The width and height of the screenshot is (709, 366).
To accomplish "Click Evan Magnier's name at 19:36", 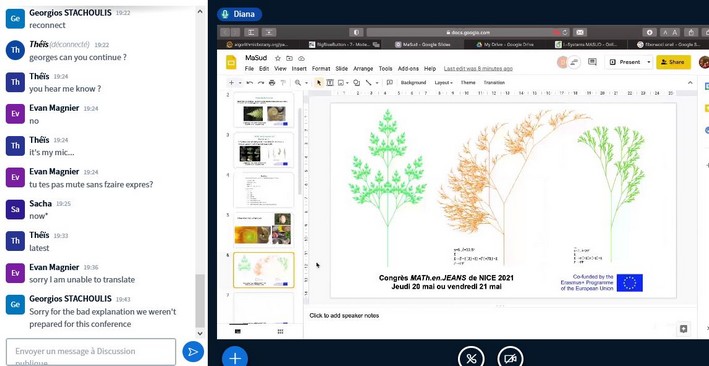I will (54, 267).
